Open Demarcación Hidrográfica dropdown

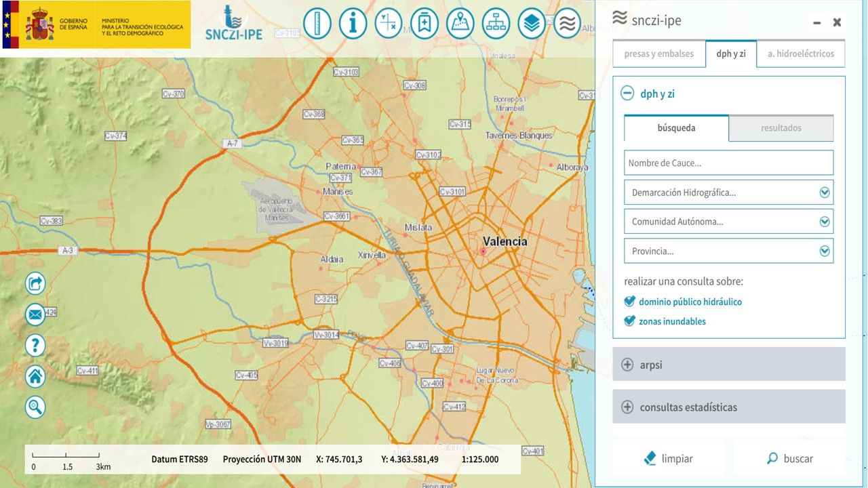(x=728, y=192)
